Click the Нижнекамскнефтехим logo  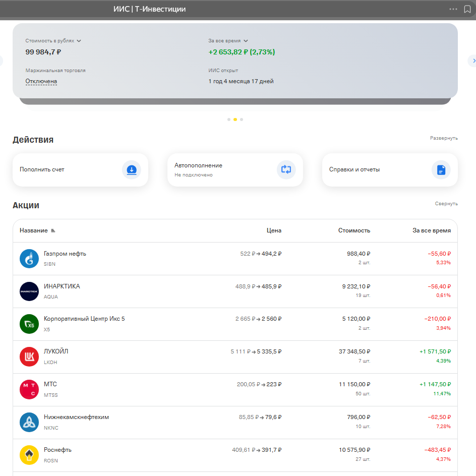(29, 422)
